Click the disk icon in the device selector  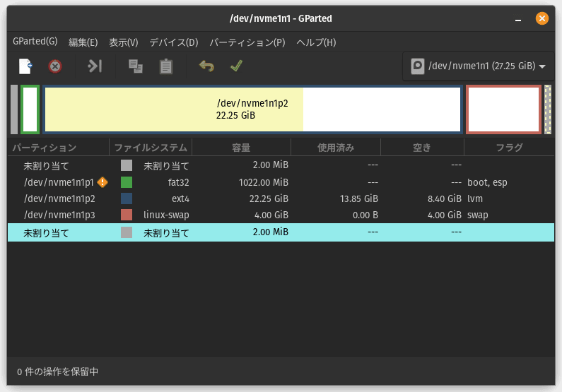(x=418, y=66)
